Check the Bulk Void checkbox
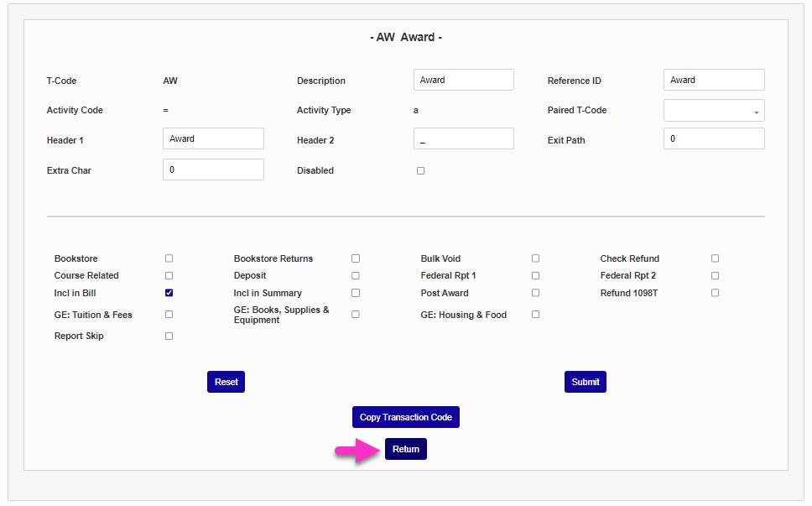The width and height of the screenshot is (812, 506). pyautogui.click(x=536, y=258)
